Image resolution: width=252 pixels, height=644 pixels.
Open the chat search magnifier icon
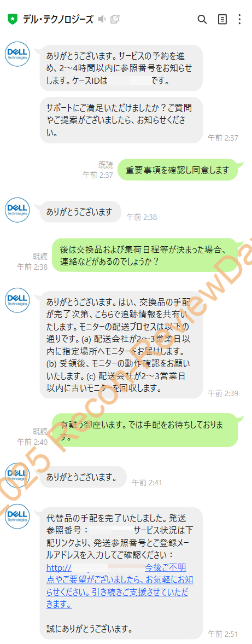[202, 19]
